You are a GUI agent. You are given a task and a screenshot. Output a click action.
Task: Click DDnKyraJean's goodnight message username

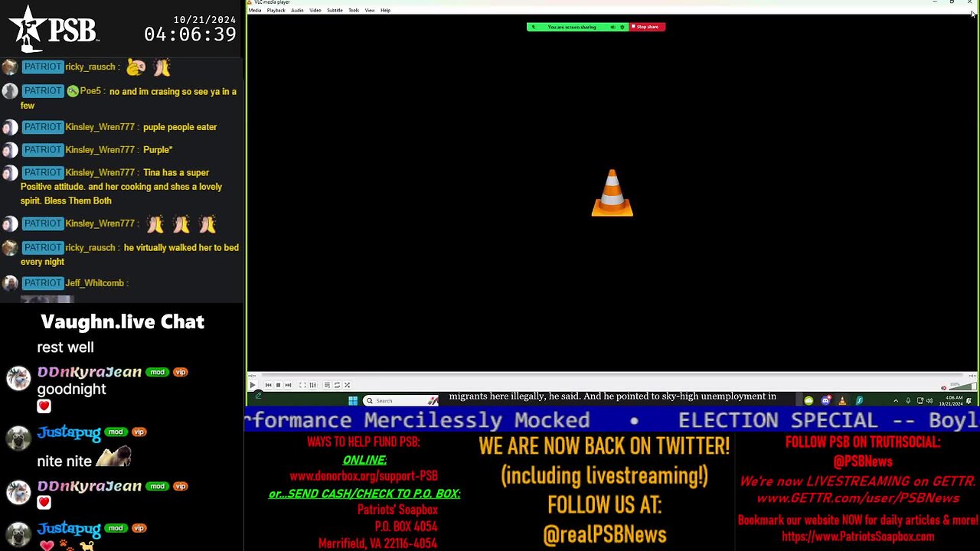[x=90, y=372]
